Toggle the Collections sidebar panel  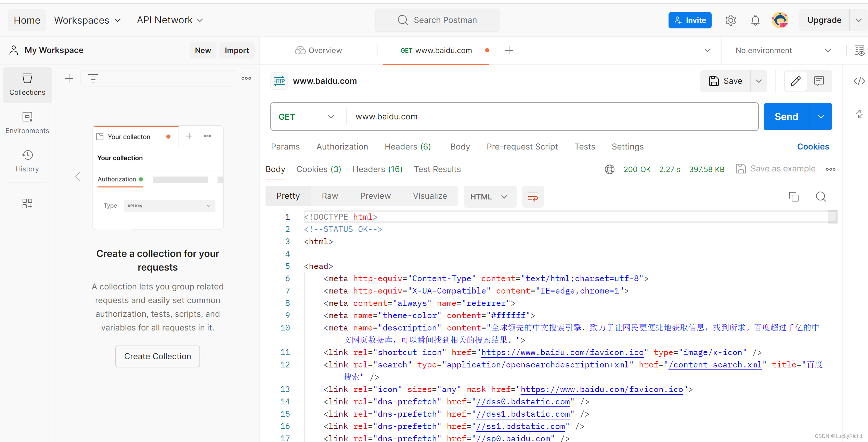(x=26, y=84)
